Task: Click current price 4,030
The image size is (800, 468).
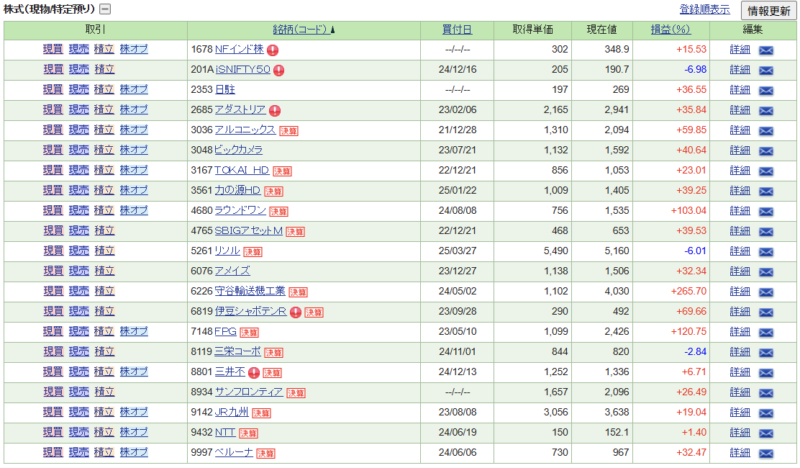Action: 617,291
